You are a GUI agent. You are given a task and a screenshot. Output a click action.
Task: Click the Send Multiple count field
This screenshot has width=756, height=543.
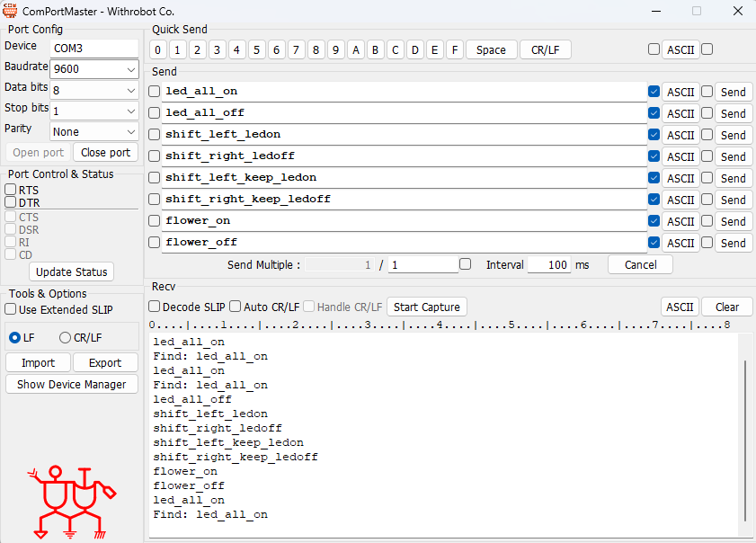[423, 264]
